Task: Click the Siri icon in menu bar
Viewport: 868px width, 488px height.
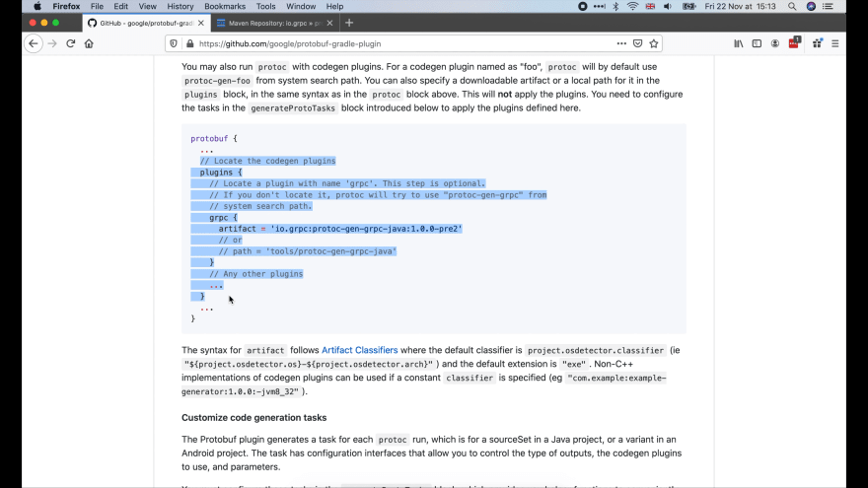Action: (811, 6)
